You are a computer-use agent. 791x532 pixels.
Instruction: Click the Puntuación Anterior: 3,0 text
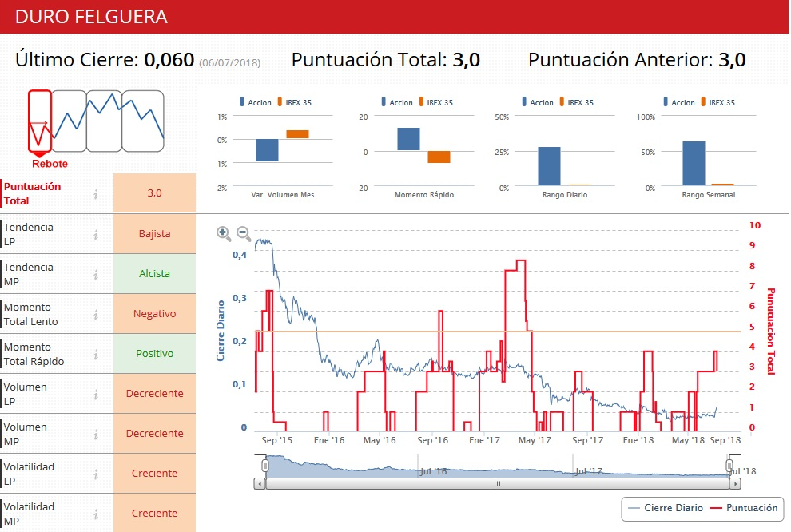click(x=637, y=59)
